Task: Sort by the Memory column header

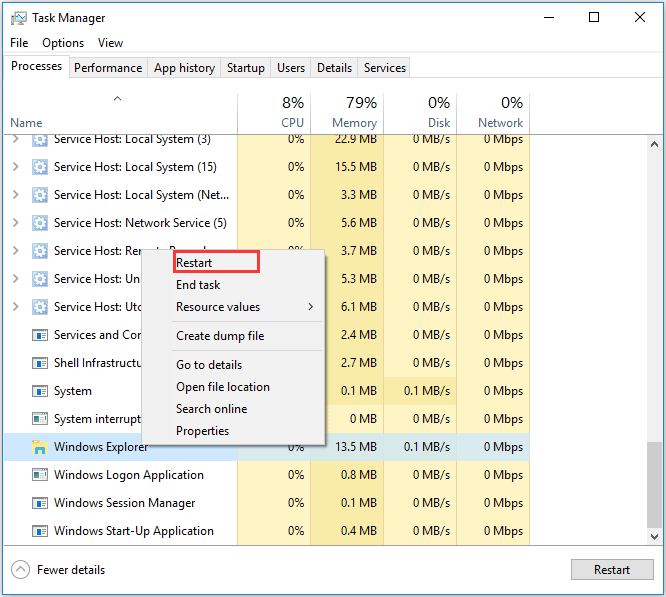Action: pos(347,112)
